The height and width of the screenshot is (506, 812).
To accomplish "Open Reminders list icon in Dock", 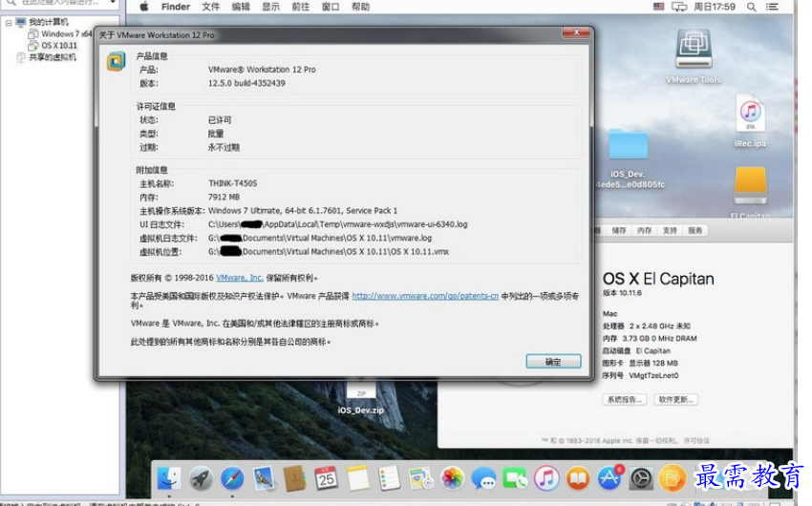I will click(389, 478).
